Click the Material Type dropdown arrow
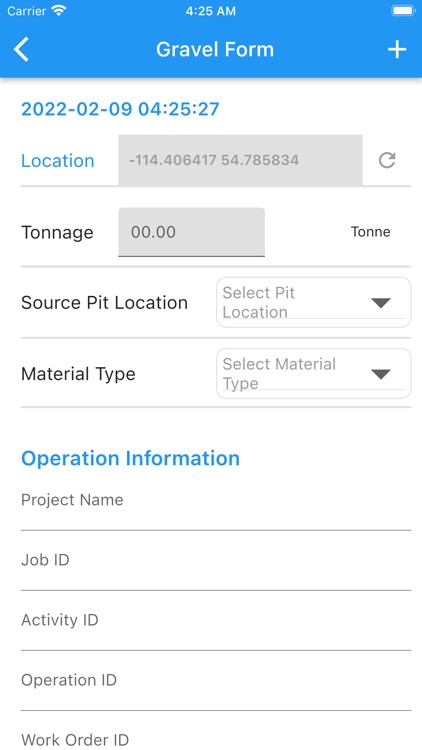The width and height of the screenshot is (422, 750). (x=381, y=374)
